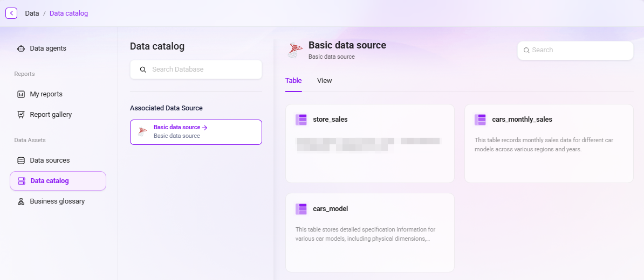
Task: Click the cars_monthly_sales table icon
Action: pyautogui.click(x=481, y=120)
